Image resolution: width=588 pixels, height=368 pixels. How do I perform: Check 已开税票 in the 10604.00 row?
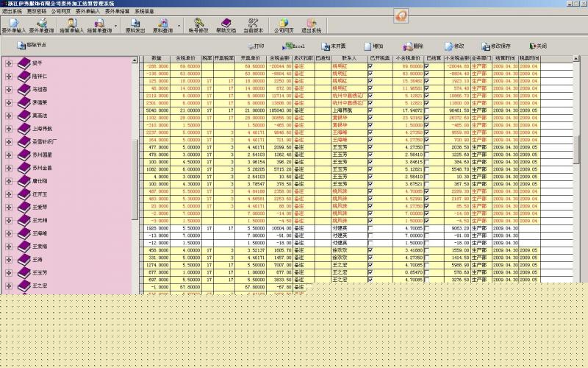370,228
